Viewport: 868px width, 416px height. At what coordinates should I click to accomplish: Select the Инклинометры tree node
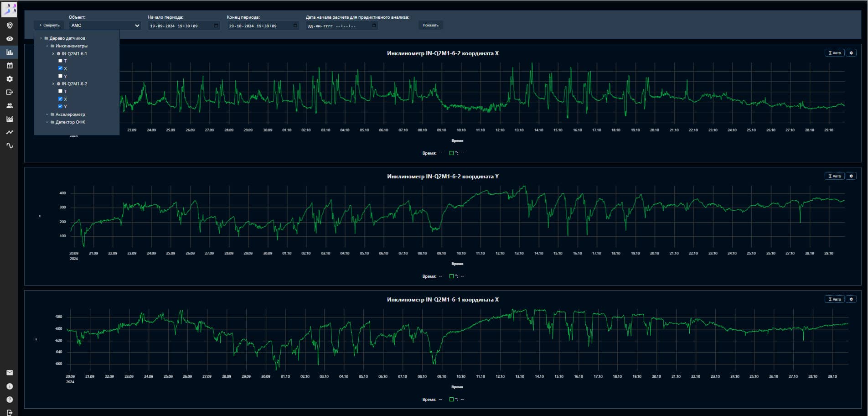pos(71,46)
